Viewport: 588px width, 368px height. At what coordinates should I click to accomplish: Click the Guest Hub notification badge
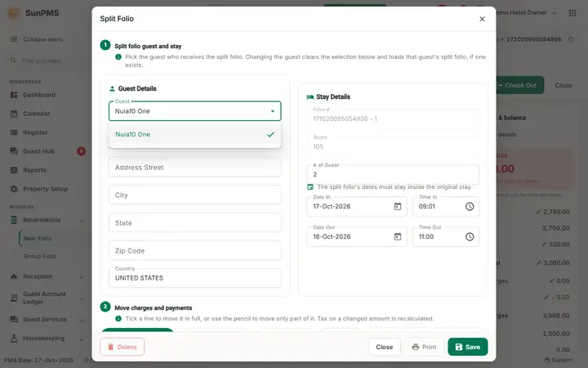coord(81,151)
